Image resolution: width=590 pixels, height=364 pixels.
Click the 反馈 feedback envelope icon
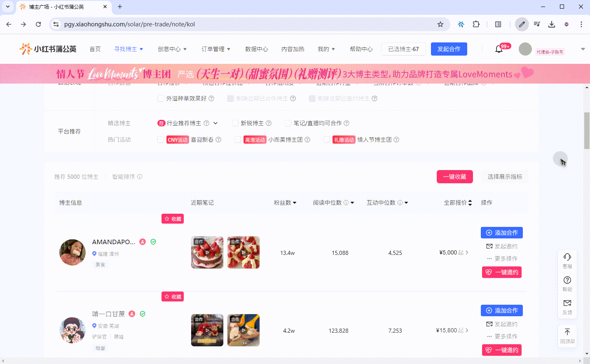(x=567, y=303)
